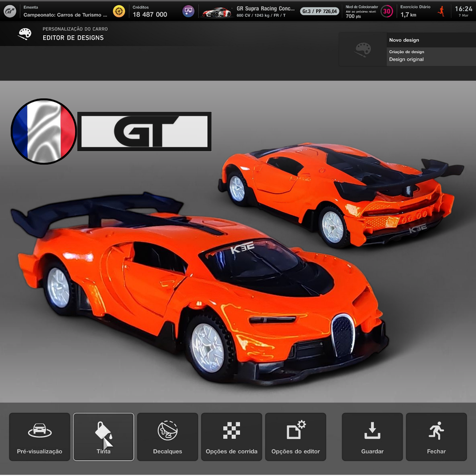This screenshot has width=476, height=476.
Task: Click the GR Supra Racing Conc... car name
Action: (265, 8)
